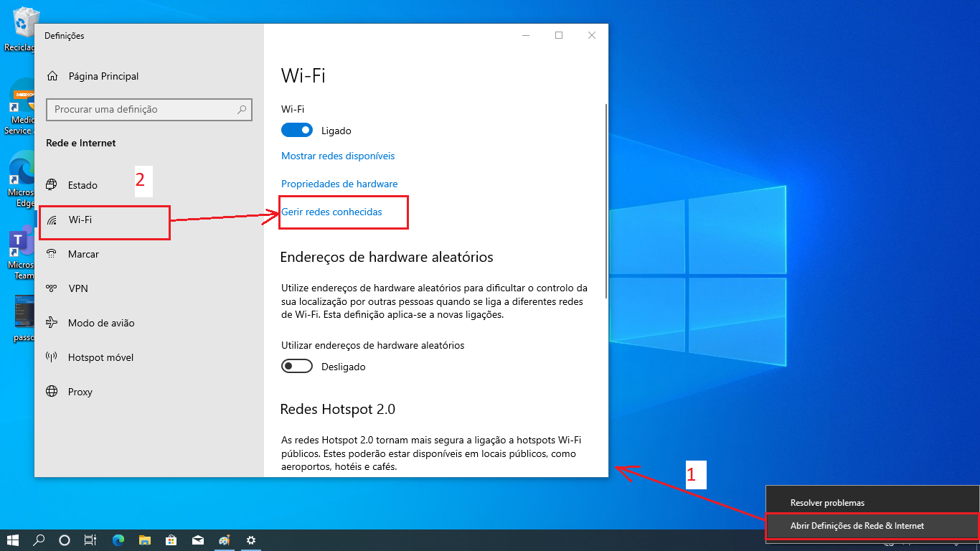Choose Abrir Definições de Rede & Internet
The width and height of the screenshot is (980, 551).
(x=857, y=526)
